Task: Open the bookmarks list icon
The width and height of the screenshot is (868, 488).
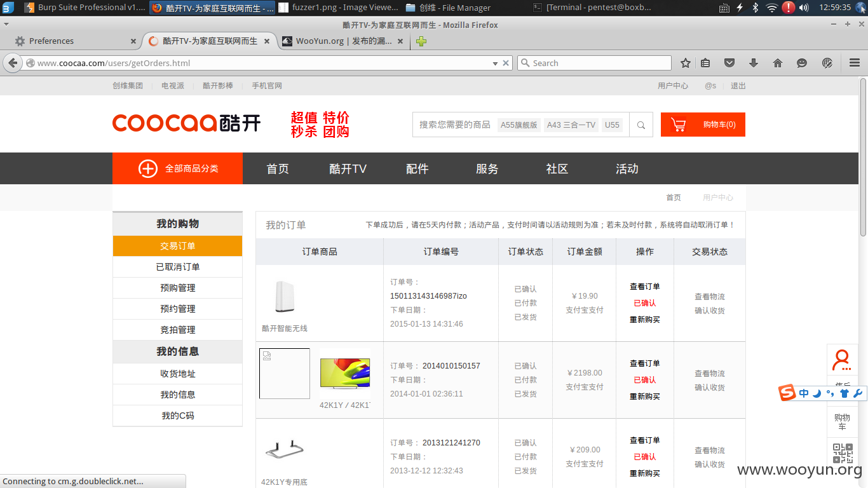Action: pyautogui.click(x=705, y=63)
